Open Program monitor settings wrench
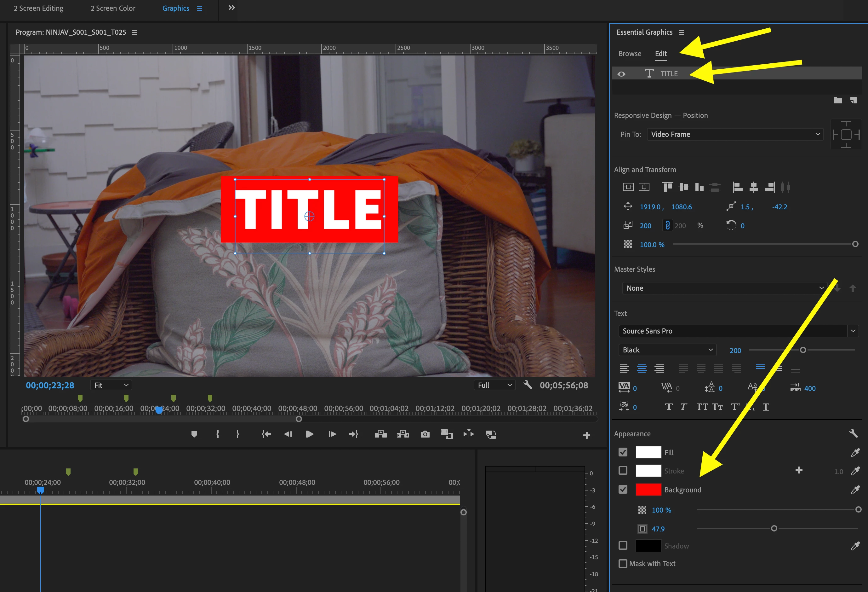 pos(527,385)
